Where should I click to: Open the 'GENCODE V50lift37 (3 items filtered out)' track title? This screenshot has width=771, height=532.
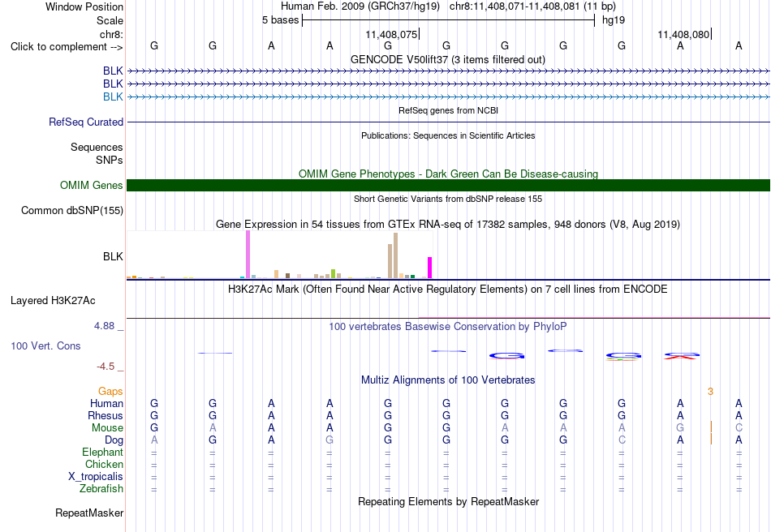pyautogui.click(x=447, y=59)
